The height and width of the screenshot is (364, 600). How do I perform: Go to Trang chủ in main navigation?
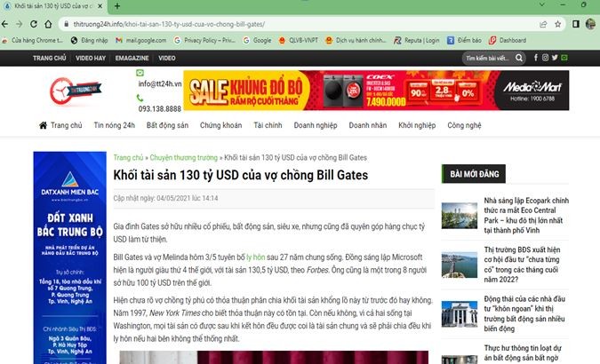point(60,126)
